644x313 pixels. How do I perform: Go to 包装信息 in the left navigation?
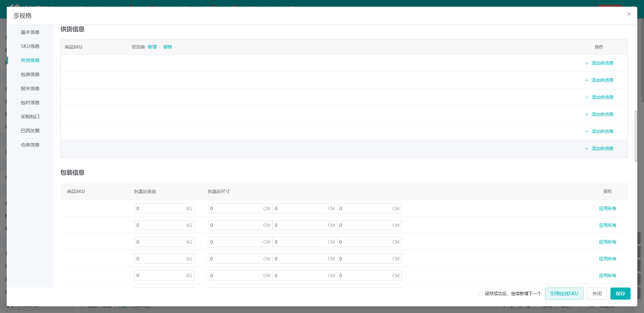30,74
